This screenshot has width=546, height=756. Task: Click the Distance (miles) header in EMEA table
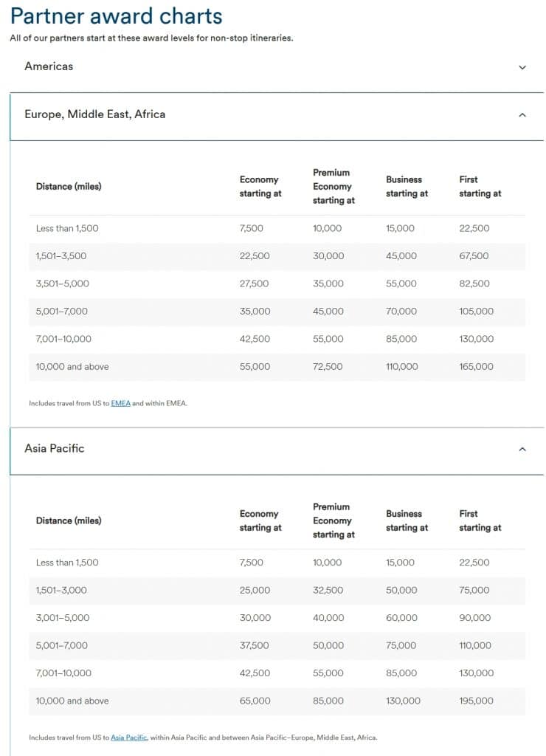69,187
